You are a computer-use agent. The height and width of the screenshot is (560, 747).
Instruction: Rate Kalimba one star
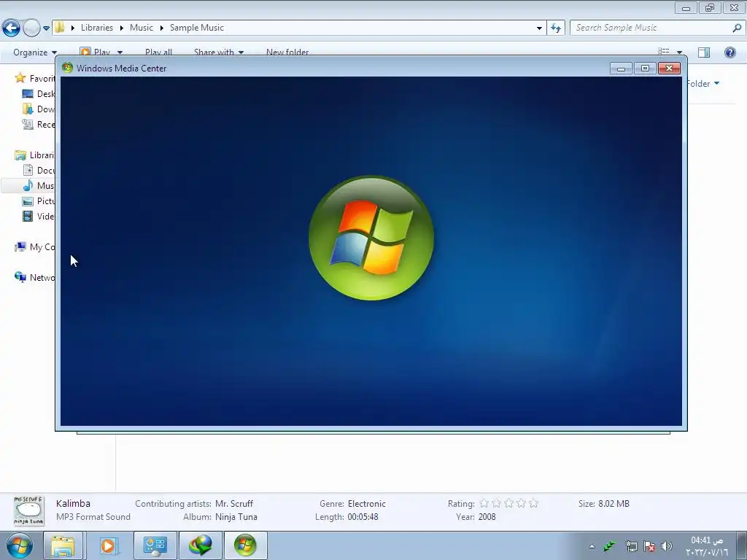pyautogui.click(x=484, y=503)
